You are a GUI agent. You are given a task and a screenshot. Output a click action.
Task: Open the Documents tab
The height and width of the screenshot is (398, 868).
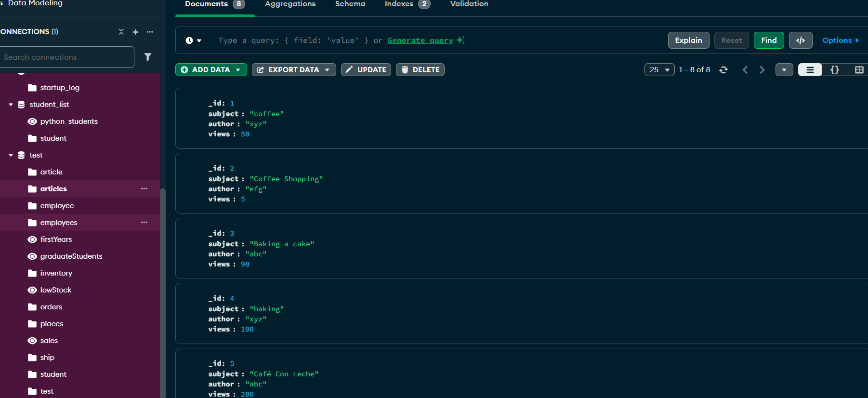[215, 4]
